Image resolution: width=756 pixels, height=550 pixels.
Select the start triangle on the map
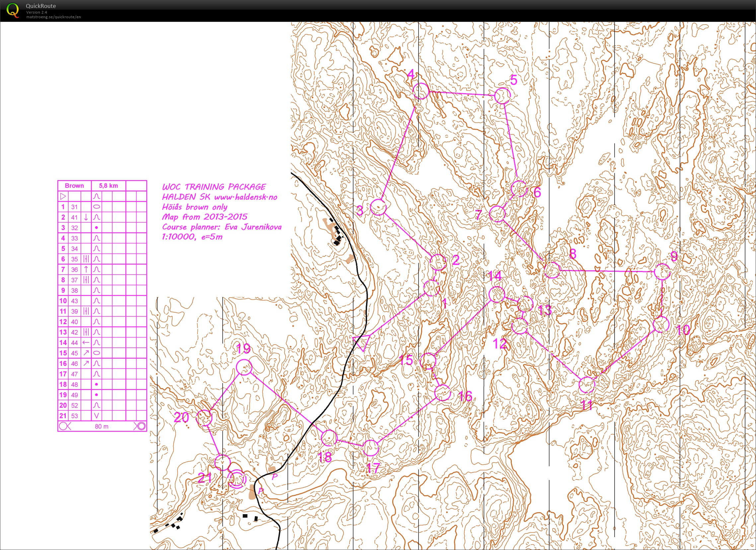[362, 343]
